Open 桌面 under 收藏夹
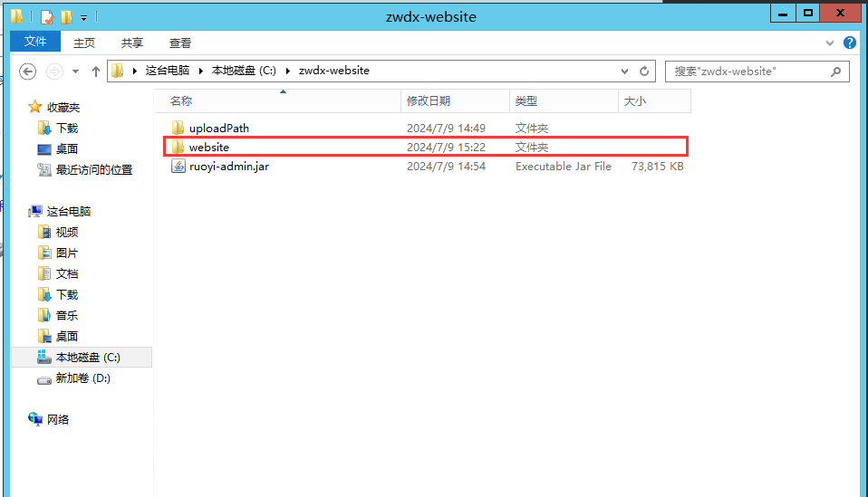Screen dimensions: 868x497 67,148
